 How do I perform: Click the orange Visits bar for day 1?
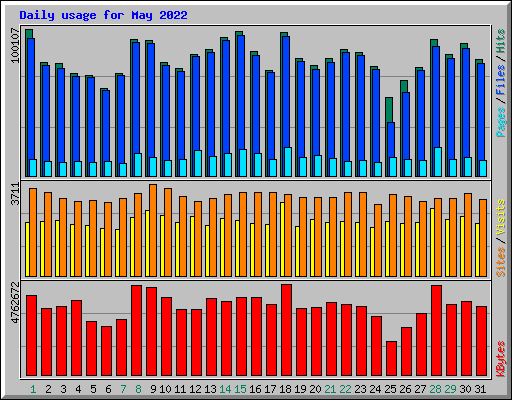33,232
